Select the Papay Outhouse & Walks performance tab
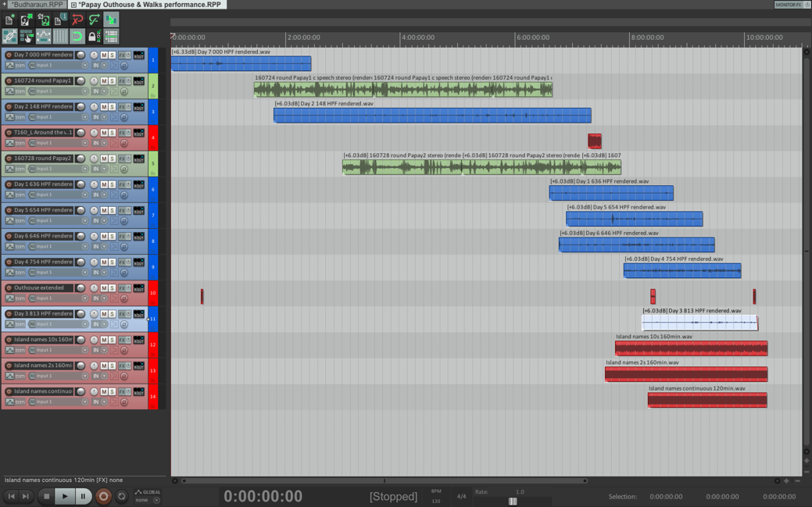Screen dimensions: 812x507 point(148,5)
